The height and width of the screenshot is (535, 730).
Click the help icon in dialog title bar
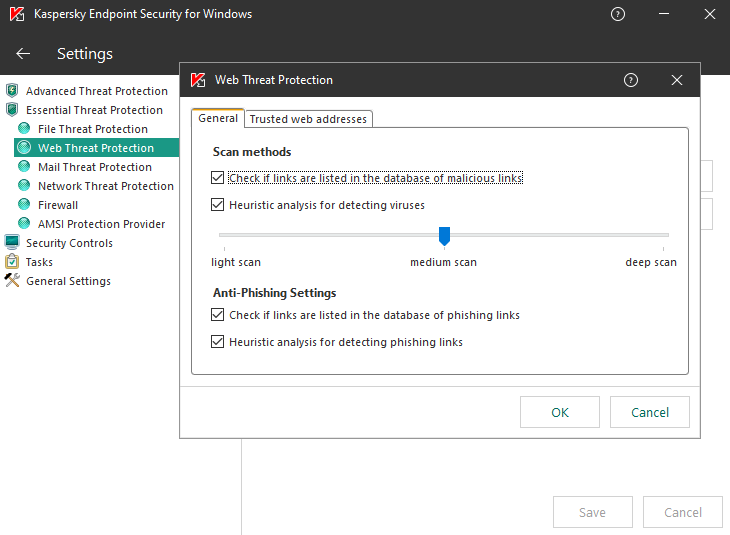[x=631, y=80]
